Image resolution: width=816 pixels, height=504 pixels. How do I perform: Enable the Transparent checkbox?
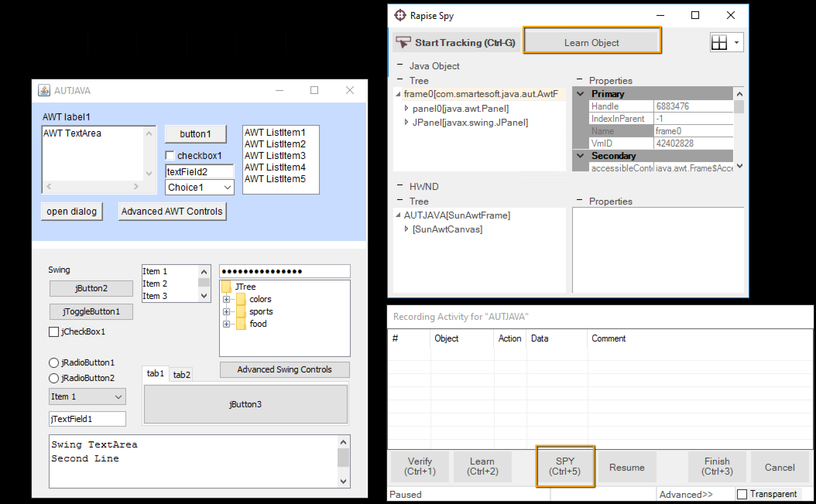[x=742, y=494]
